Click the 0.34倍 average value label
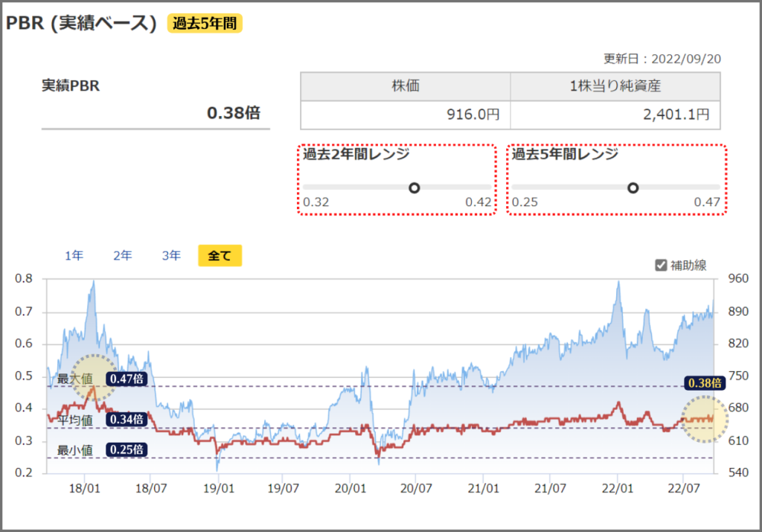 [127, 420]
